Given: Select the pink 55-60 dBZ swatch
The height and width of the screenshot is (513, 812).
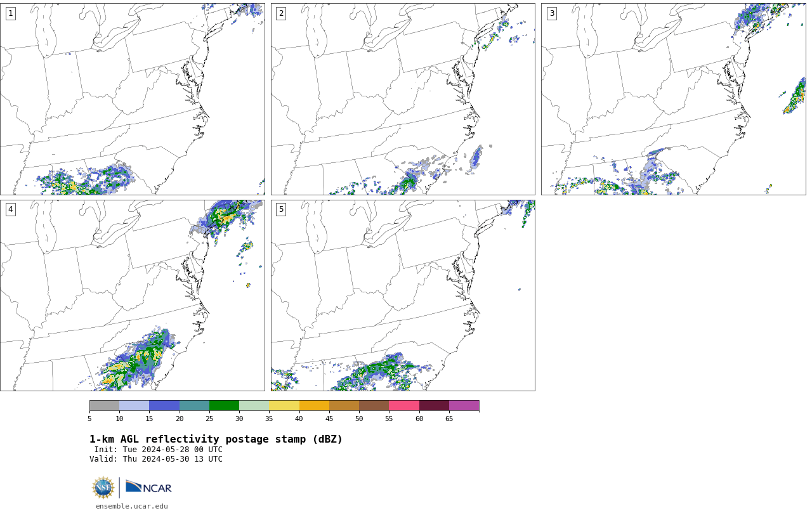Looking at the screenshot, I should pos(404,406).
